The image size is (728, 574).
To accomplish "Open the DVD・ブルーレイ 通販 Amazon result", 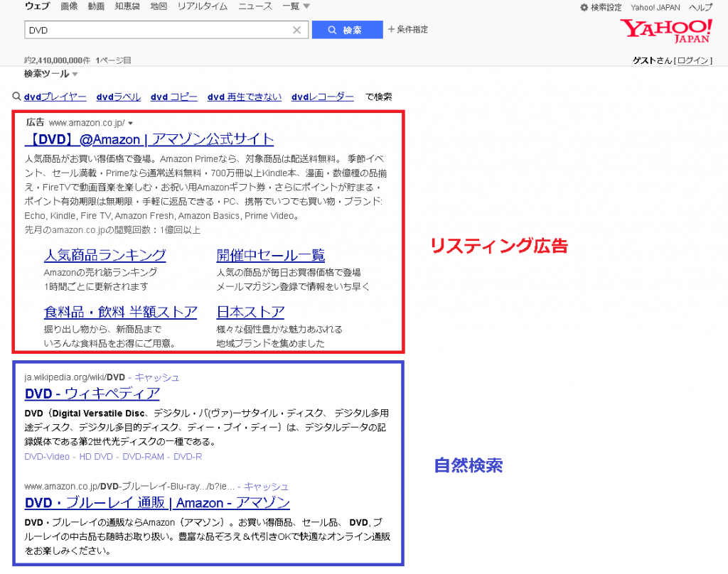I will [157, 503].
